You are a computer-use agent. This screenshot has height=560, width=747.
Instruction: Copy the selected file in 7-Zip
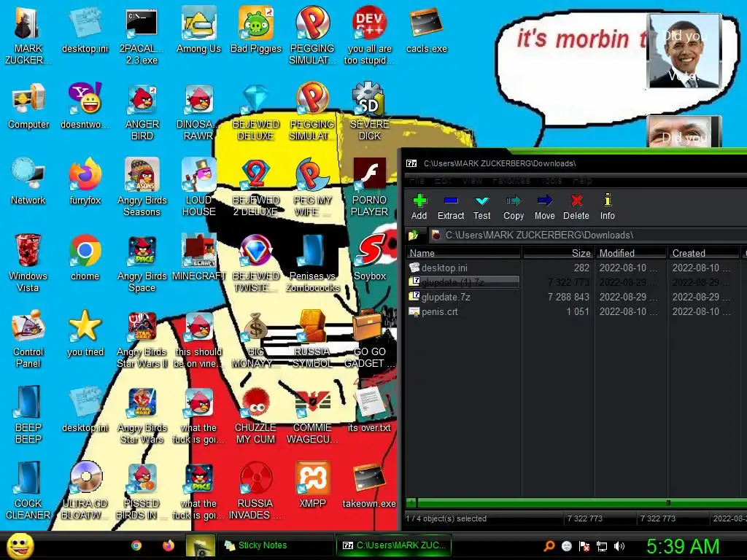514,206
